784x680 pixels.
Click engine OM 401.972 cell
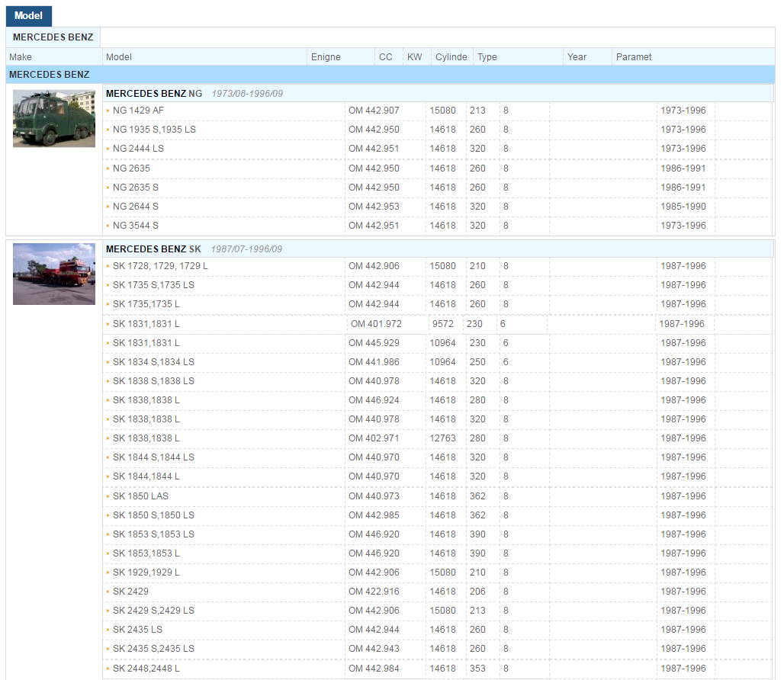(376, 324)
